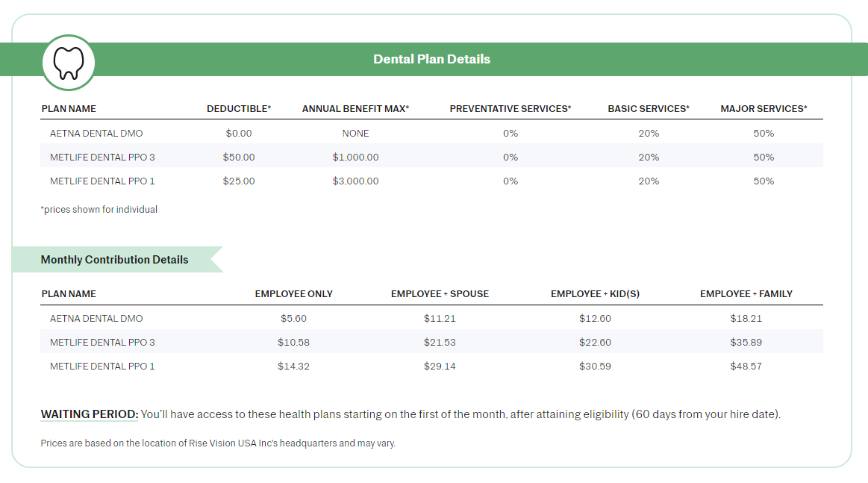Click the Annual Benefit Max column header
Screen dimensions: 868x483
click(355, 109)
